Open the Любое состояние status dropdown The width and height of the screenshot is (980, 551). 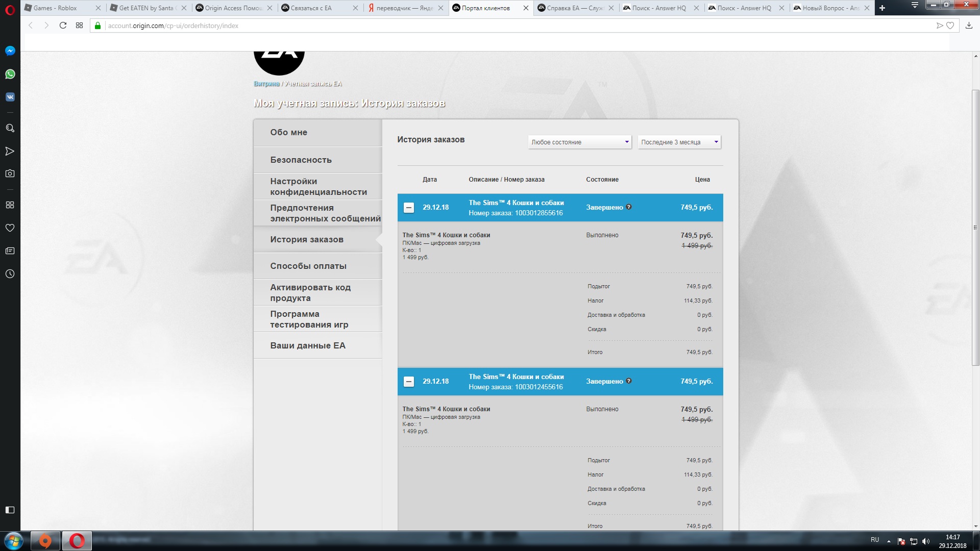coord(580,142)
